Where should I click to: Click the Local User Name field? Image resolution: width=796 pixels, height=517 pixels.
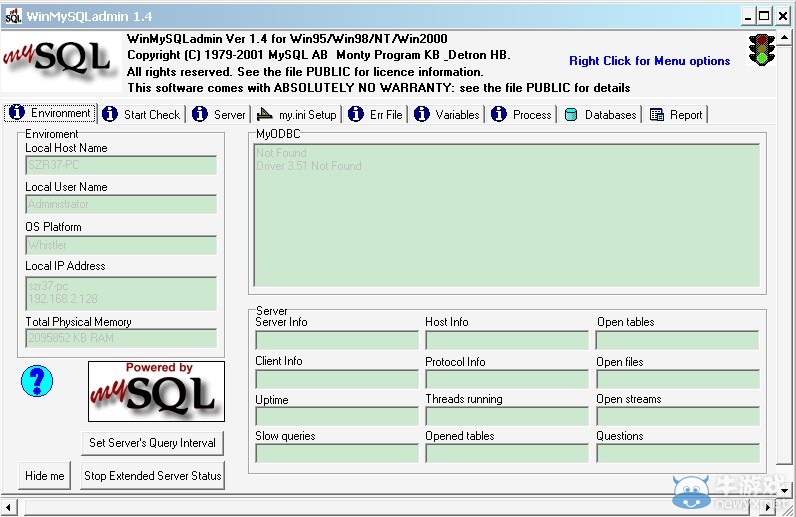coord(121,204)
